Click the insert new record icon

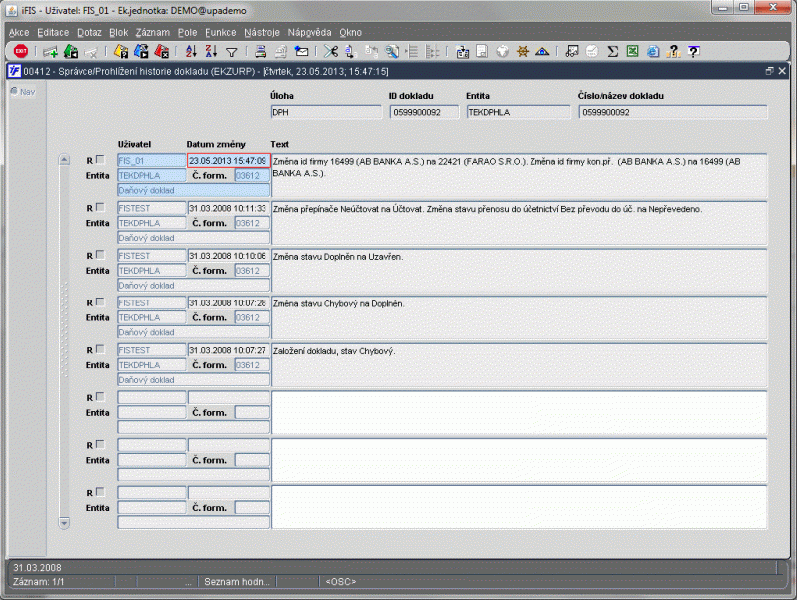point(50,51)
